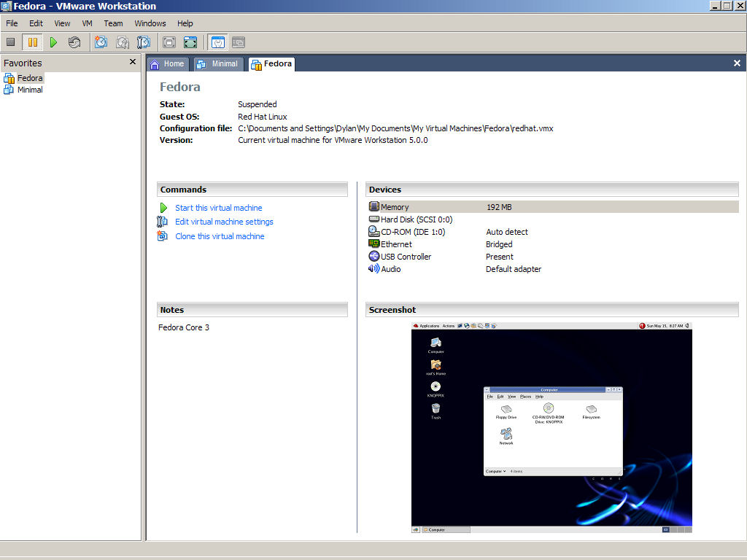Screen dimensions: 747x560
Task: Open the VM menu
Action: click(88, 23)
